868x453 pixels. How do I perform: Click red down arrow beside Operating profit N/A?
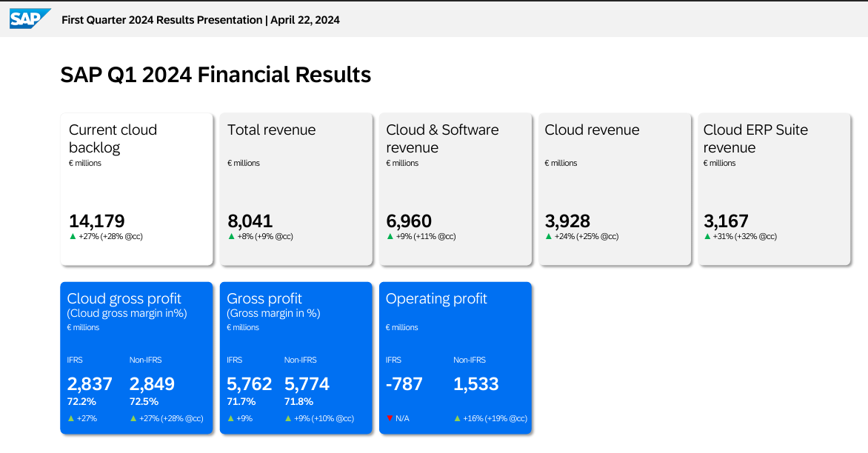[390, 418]
